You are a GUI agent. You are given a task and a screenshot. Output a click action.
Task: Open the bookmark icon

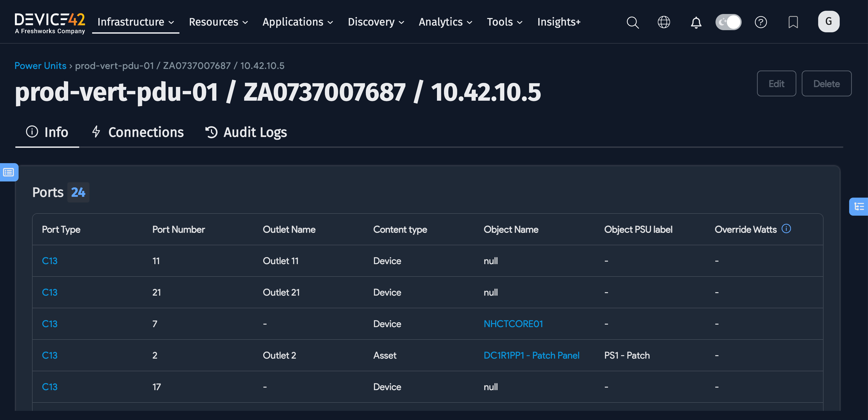(793, 22)
